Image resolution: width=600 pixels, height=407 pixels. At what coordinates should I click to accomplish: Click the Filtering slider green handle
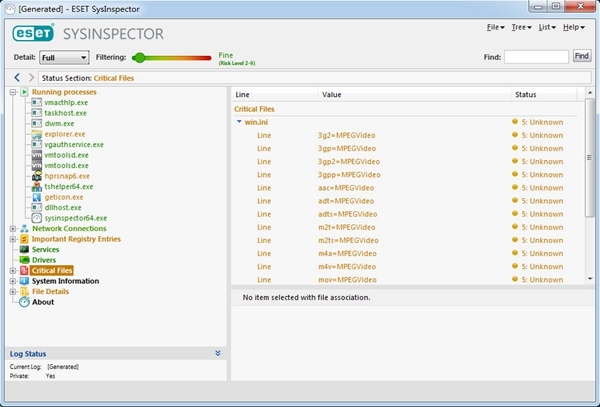click(140, 58)
